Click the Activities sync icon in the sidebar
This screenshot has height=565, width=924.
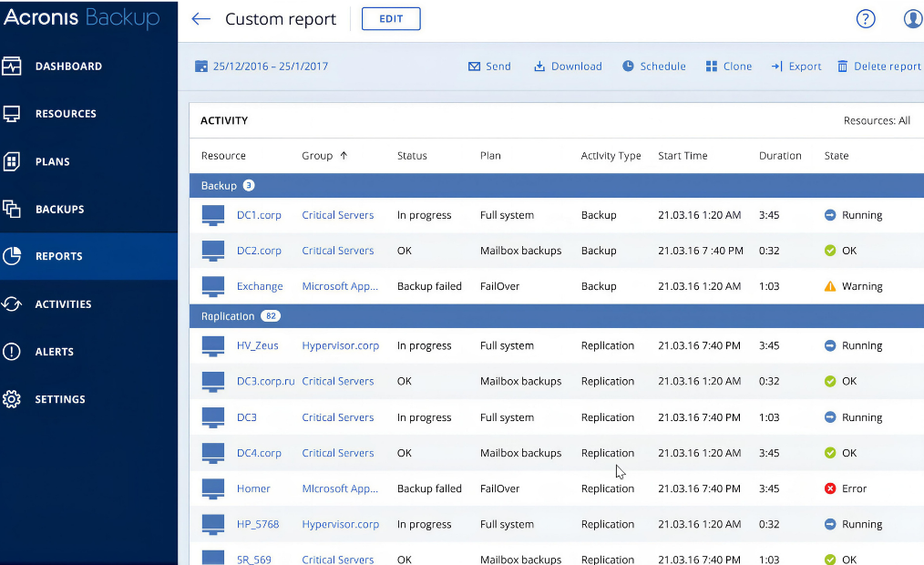click(11, 304)
